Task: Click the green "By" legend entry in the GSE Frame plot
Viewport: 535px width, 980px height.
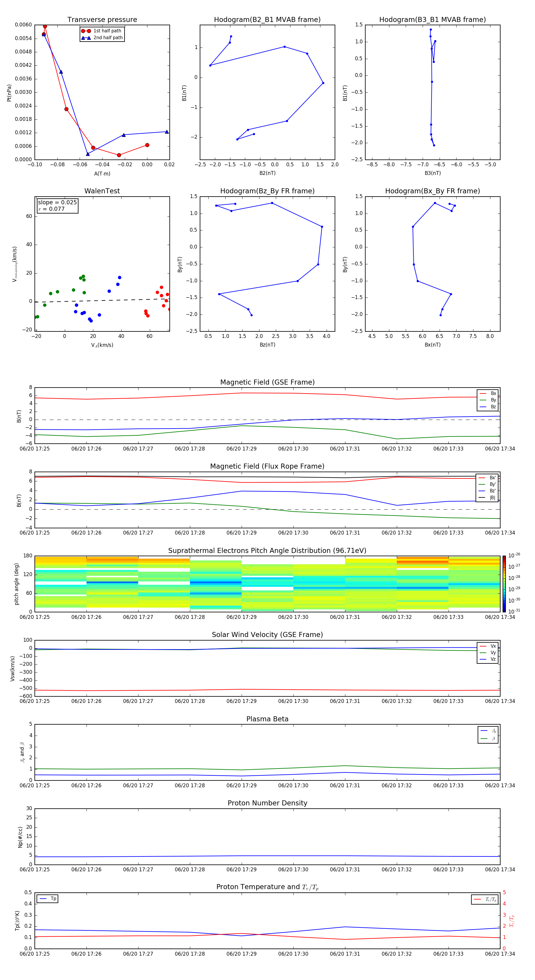Action: click(x=488, y=400)
